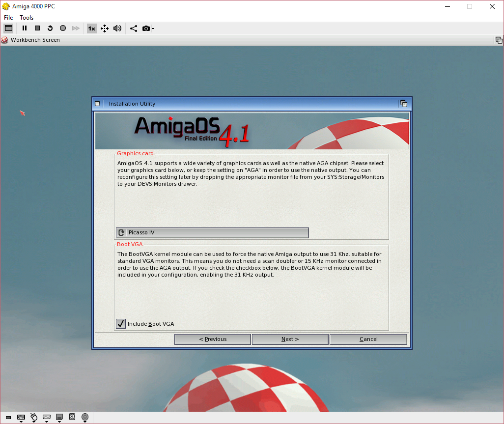
Task: Open the File menu
Action: tap(8, 17)
